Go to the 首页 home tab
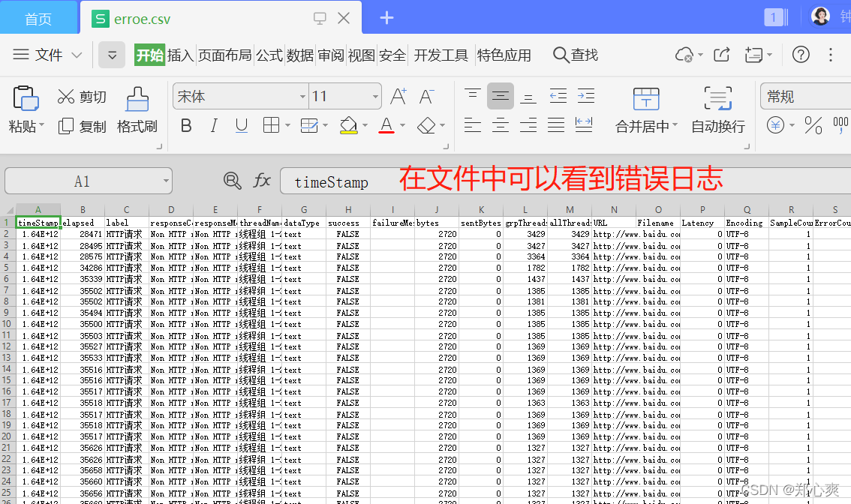The width and height of the screenshot is (851, 504). (38, 19)
